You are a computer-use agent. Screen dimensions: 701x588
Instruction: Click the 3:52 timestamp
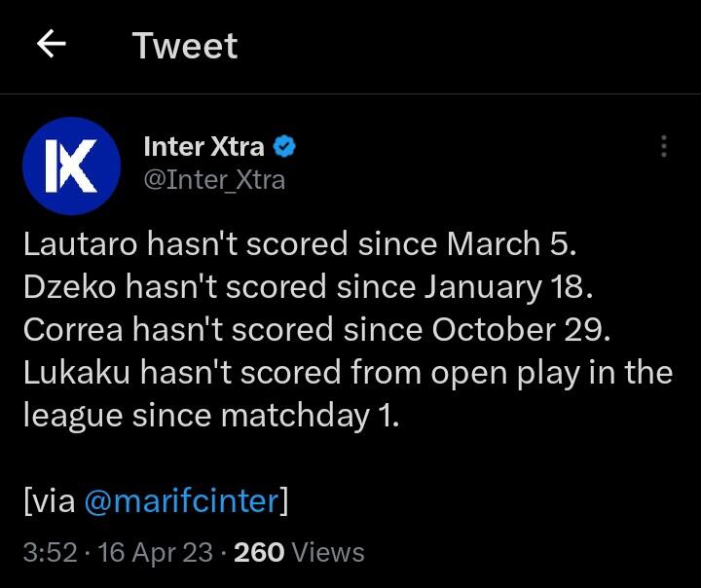tap(49, 552)
